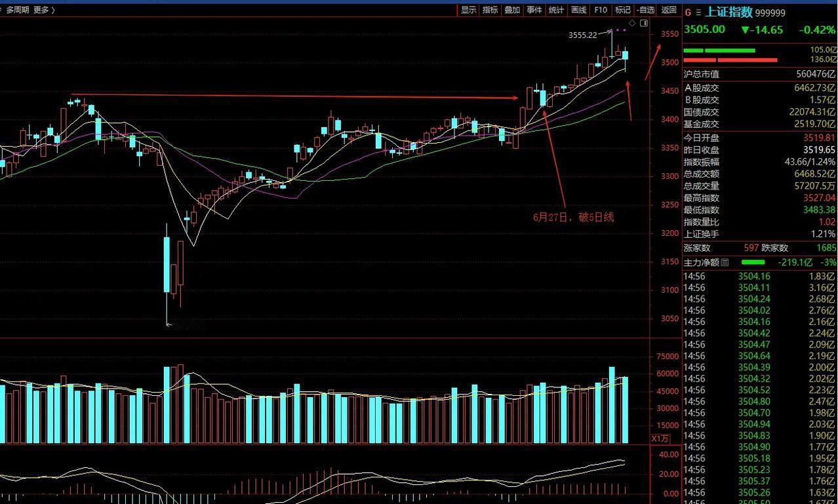The width and height of the screenshot is (838, 504).
Task: Click the 显示 toolbar button
Action: coord(468,10)
